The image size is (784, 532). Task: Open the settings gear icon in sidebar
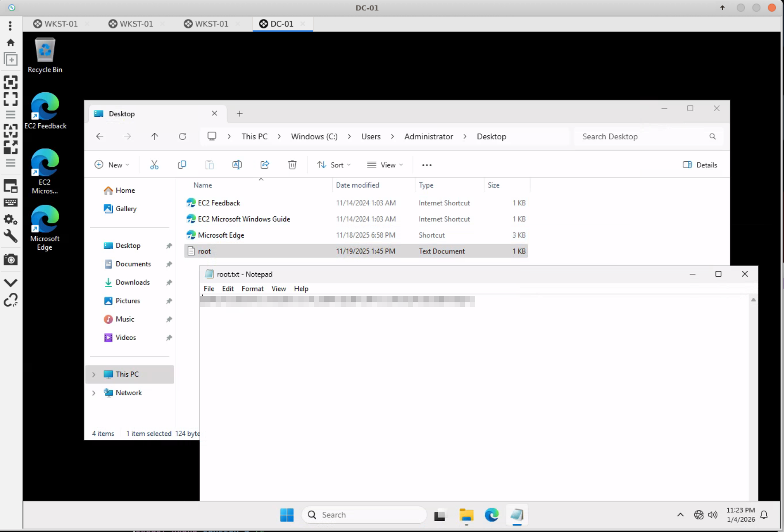point(11,220)
